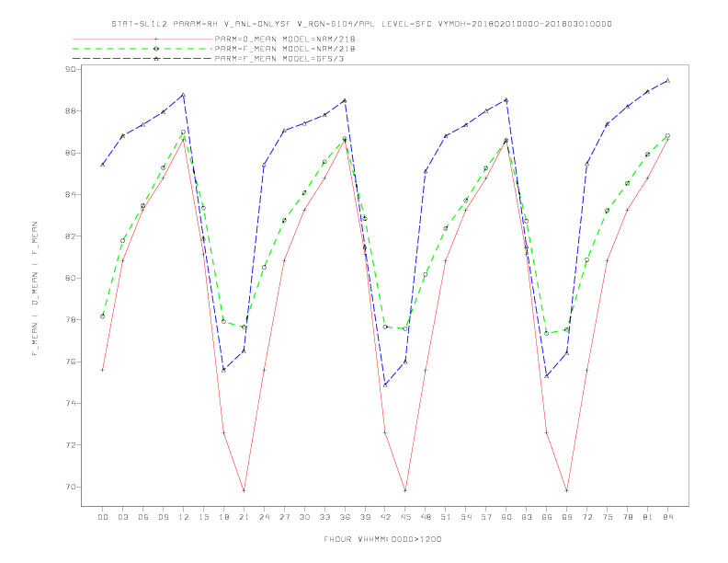Click the red solid legend line sample
Screen dimensions: 728x563
pos(142,39)
